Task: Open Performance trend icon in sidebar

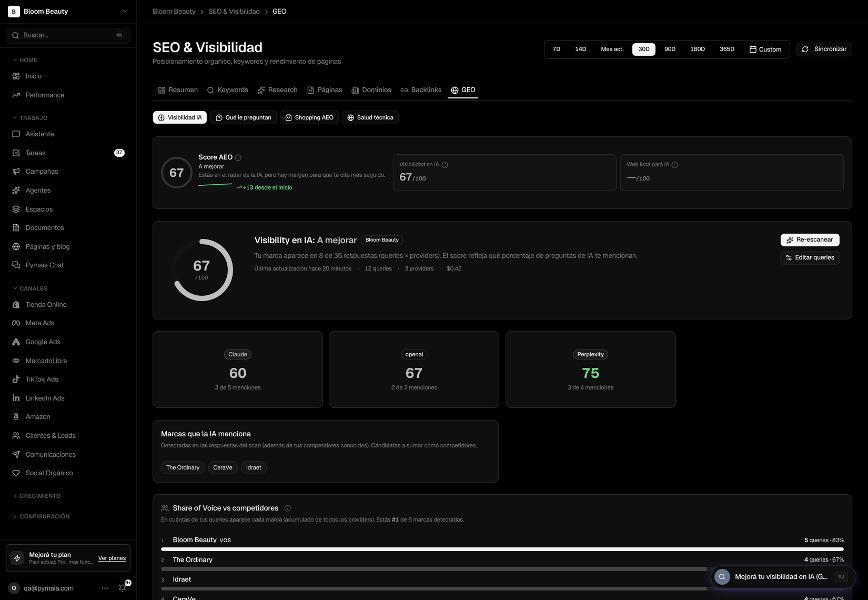Action: 16,95
